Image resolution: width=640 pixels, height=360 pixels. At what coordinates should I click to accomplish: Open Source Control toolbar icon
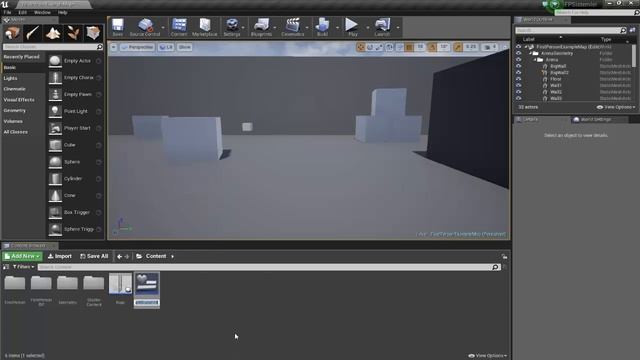pyautogui.click(x=145, y=27)
